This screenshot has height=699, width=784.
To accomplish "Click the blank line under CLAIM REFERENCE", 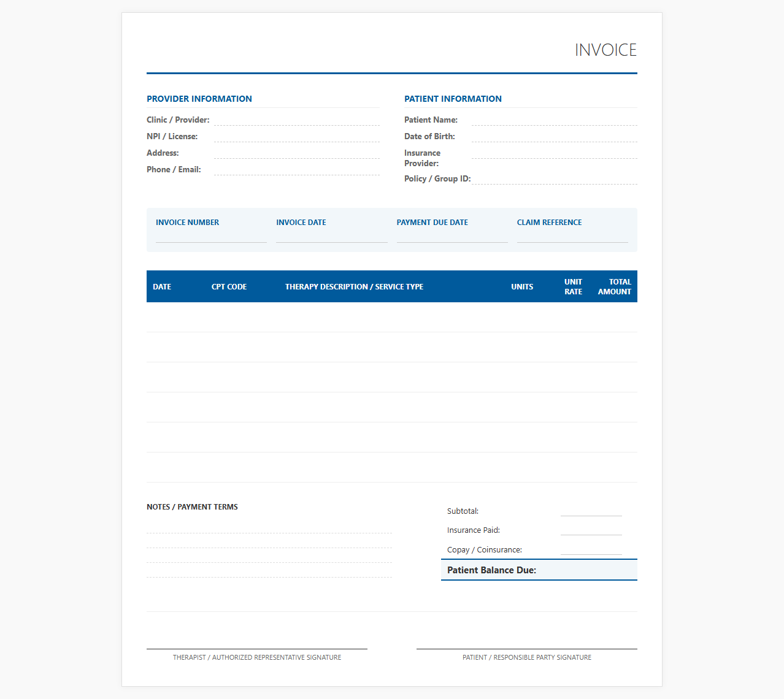I will [x=572, y=237].
